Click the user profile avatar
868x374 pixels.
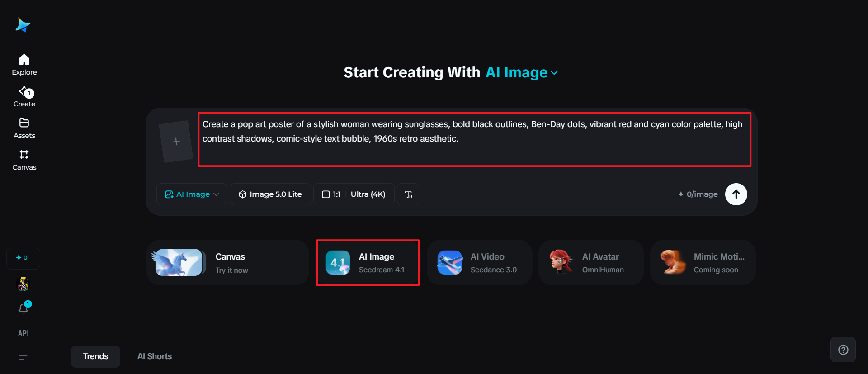(x=23, y=284)
